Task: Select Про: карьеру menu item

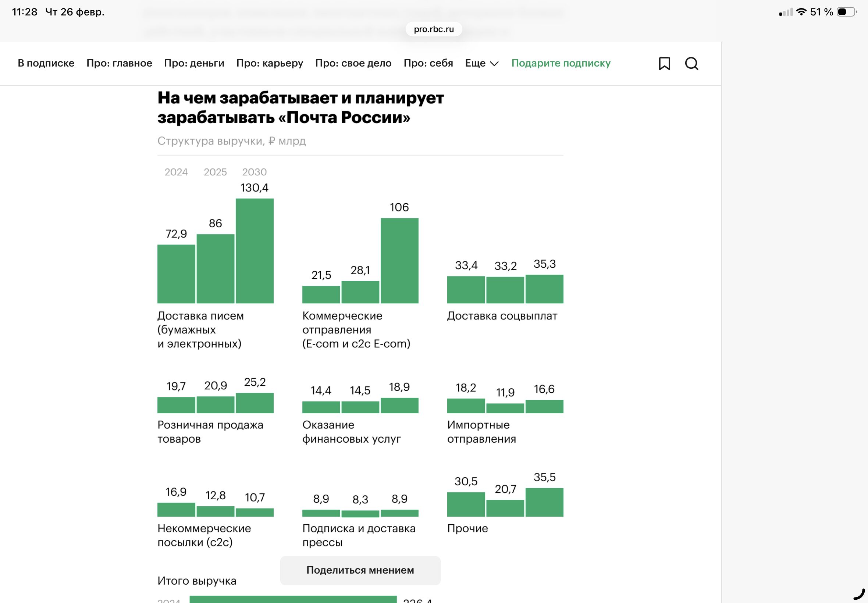Action: coord(270,63)
